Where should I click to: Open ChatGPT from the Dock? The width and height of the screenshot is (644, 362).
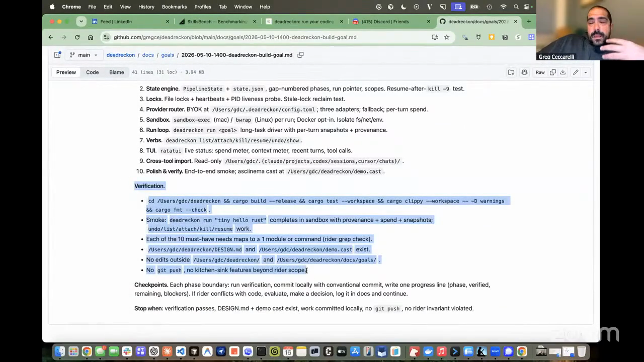[x=154, y=351]
